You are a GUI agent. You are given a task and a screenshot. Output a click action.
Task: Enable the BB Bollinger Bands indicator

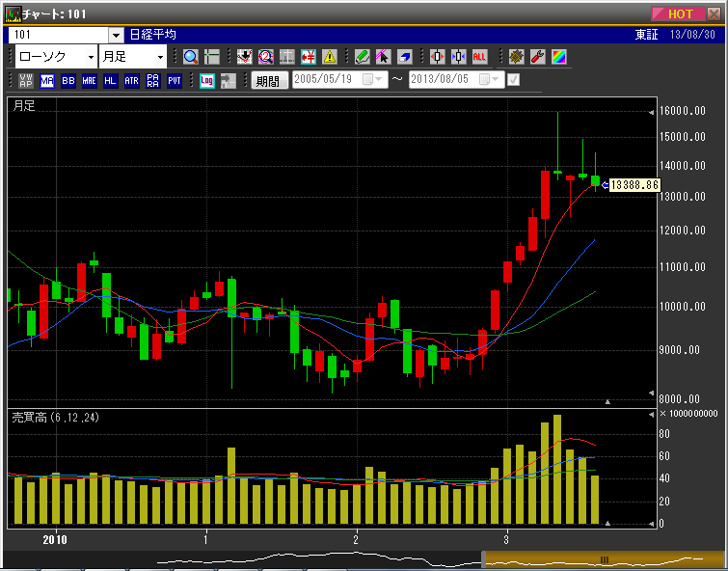pyautogui.click(x=67, y=81)
